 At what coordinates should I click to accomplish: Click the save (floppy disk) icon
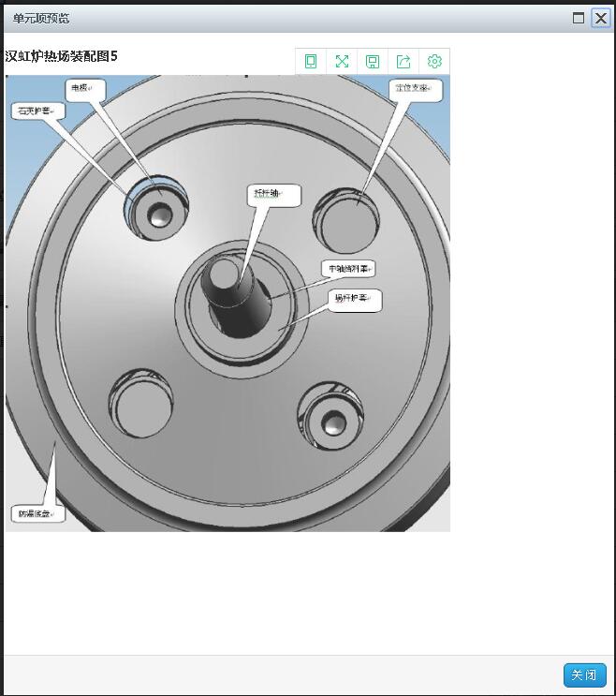tap(373, 62)
